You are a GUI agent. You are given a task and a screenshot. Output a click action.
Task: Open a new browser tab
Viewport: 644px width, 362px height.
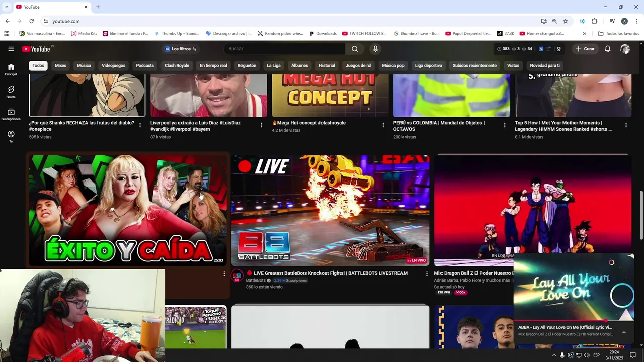(x=98, y=7)
